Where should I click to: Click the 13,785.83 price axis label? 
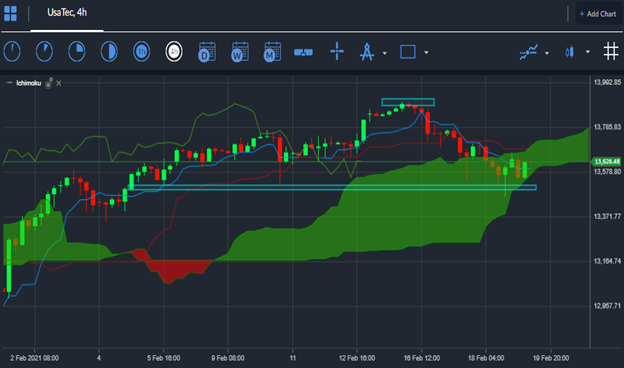coord(607,127)
